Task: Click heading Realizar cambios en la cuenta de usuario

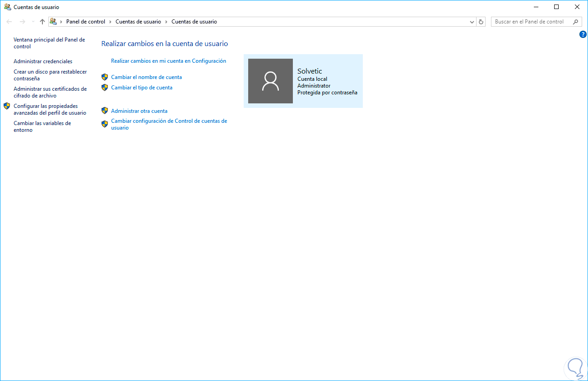Action: (165, 44)
